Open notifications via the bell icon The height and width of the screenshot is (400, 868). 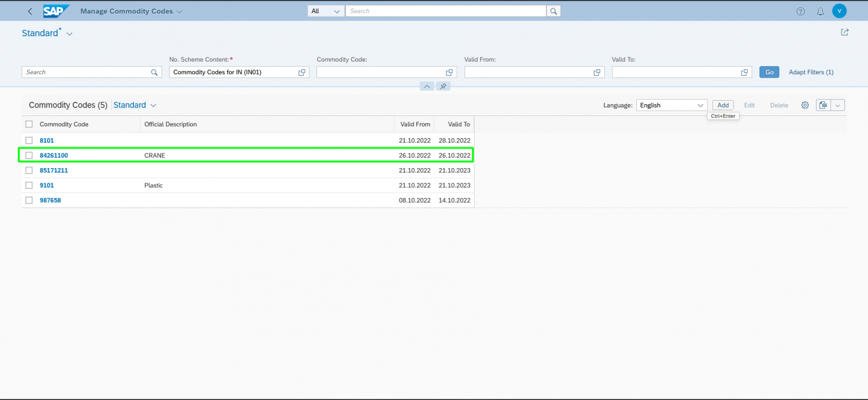coord(820,11)
